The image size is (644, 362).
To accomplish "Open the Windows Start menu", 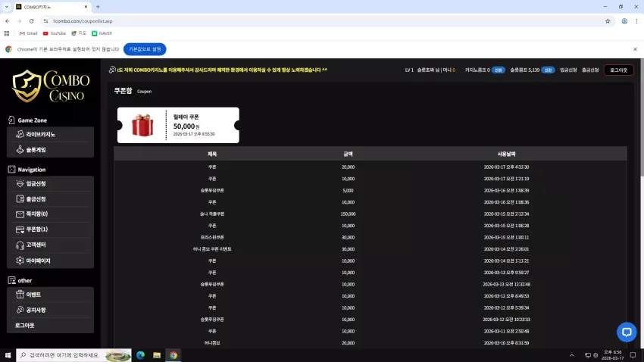I will click(x=8, y=355).
